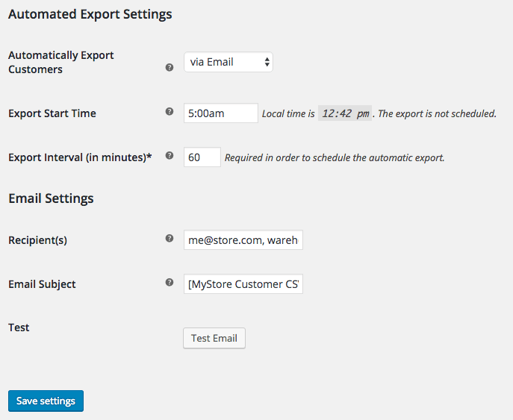Click the 'Export Start Time' label text

pos(52,113)
